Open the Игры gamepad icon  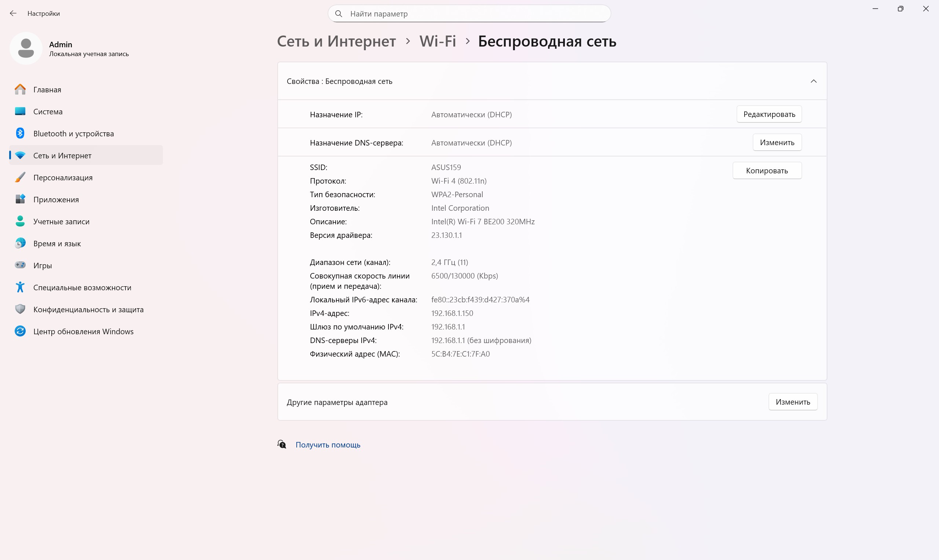[20, 265]
